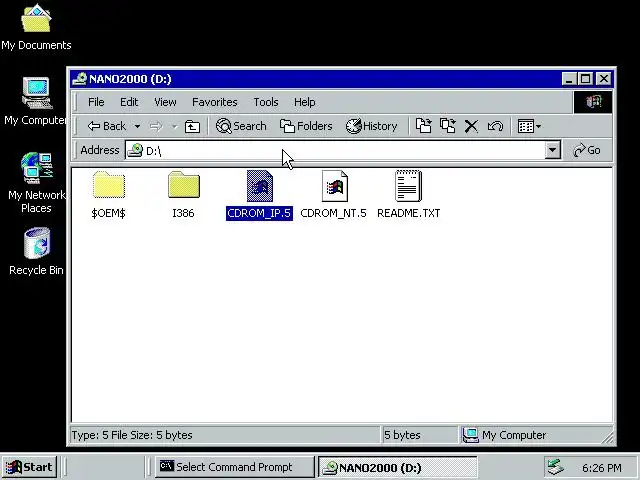Viewport: 640px width, 480px height.
Task: Click the CDROM_NT.5 file name label
Action: (x=333, y=213)
